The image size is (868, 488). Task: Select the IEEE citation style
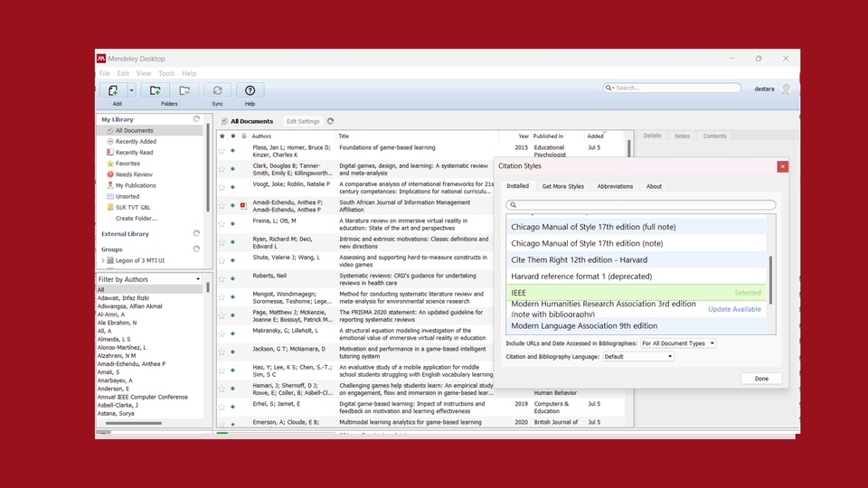click(x=636, y=293)
